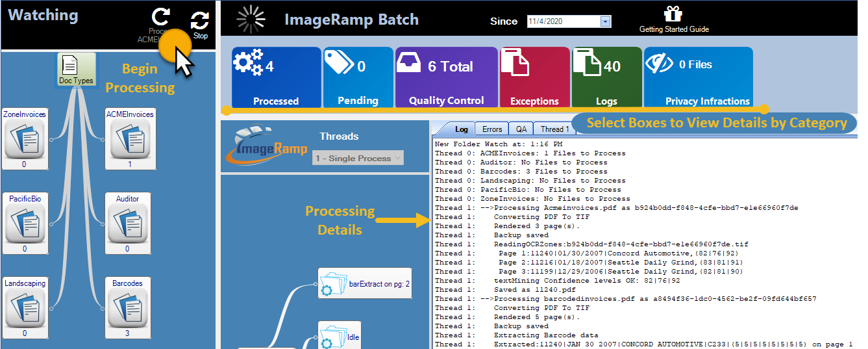This screenshot has width=868, height=349.
Task: Switch to the Thread 1 tab
Action: (555, 129)
